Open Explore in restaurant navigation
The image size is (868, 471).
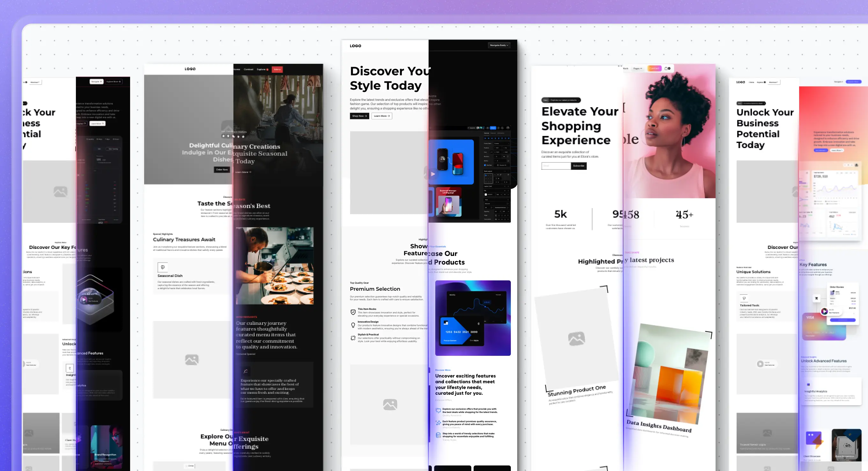point(262,70)
